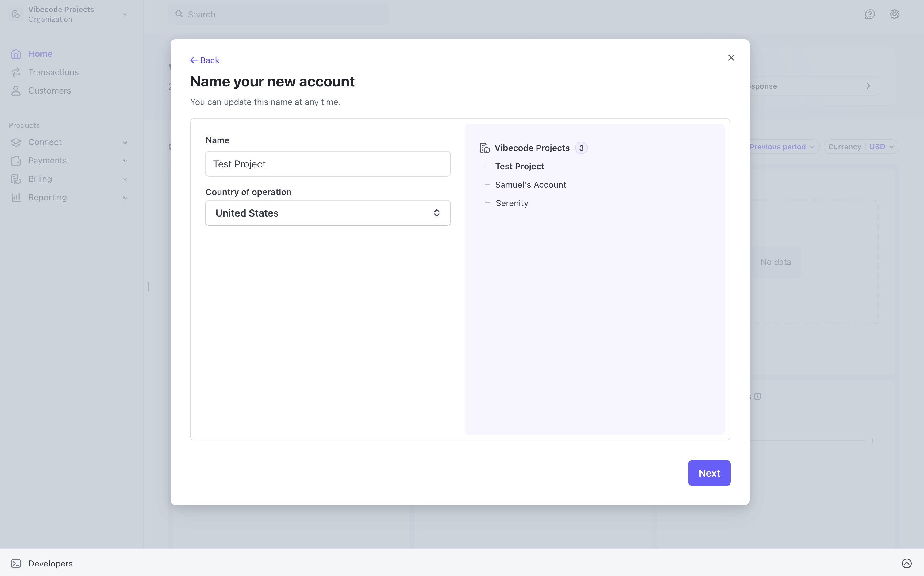Screen dimensions: 924x576
Task: Click the Name input field
Action: tap(328, 164)
